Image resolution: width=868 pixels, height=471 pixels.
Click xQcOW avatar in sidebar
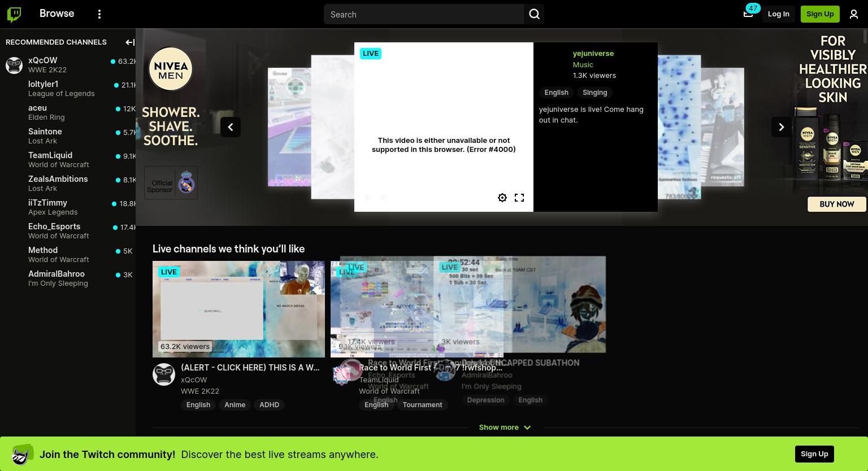click(x=14, y=65)
